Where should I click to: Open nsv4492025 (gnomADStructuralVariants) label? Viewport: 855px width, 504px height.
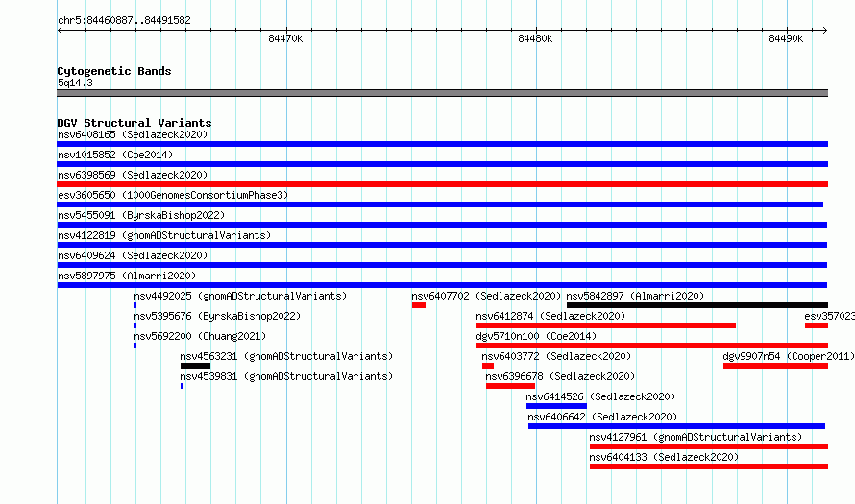(240, 296)
